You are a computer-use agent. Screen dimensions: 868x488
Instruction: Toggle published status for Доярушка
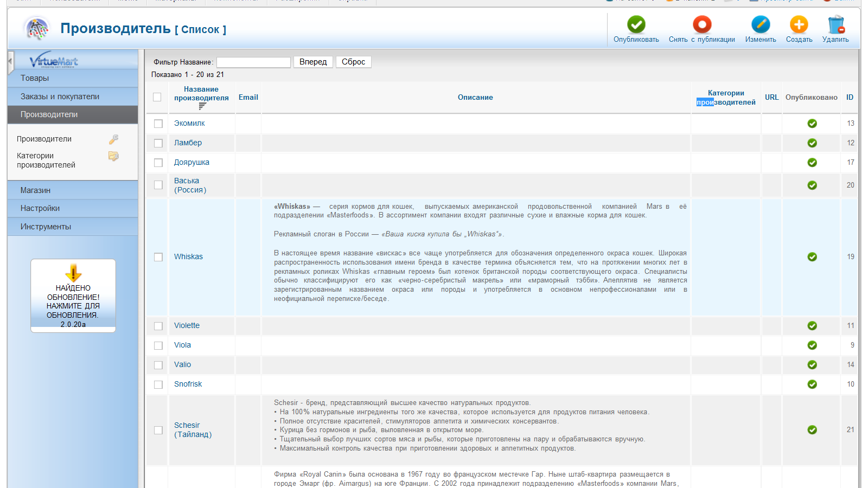[812, 163]
